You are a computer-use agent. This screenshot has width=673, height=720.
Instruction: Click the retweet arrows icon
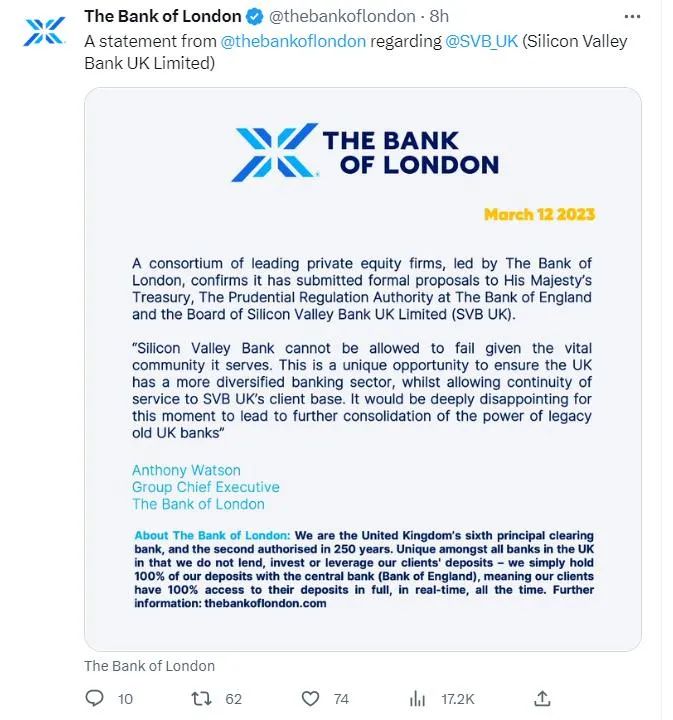coord(201,698)
